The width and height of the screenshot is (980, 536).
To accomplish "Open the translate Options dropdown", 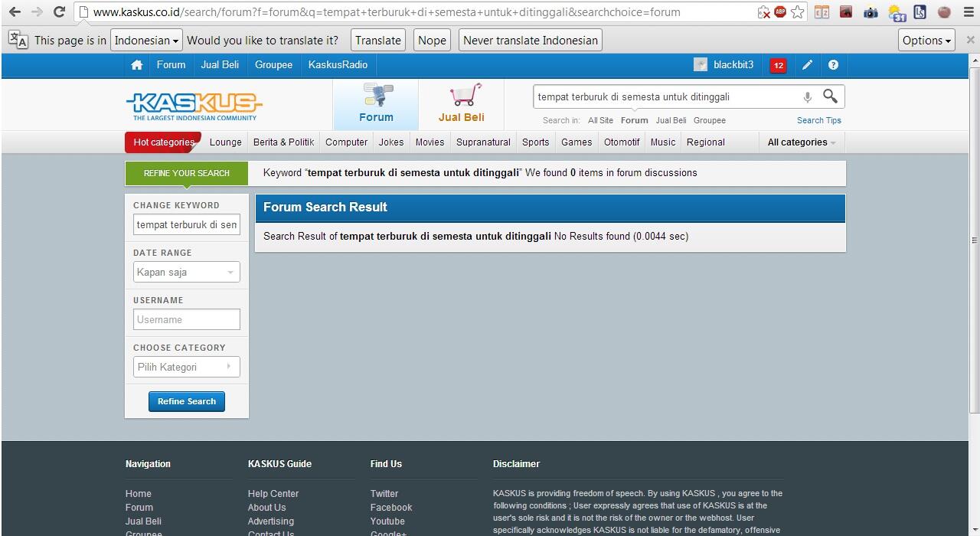I will point(926,41).
